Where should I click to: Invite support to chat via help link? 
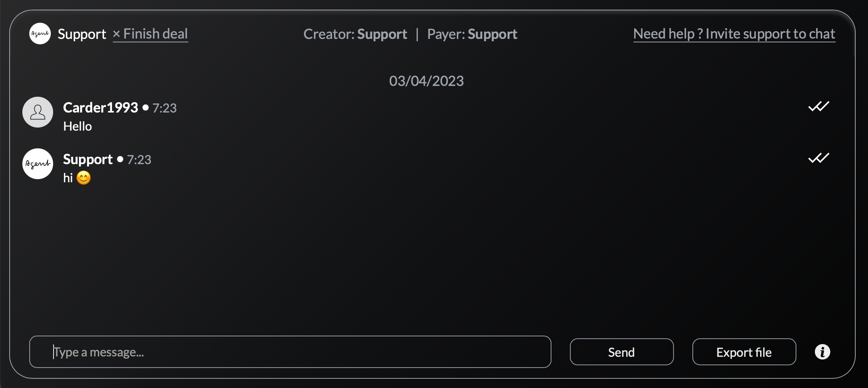click(734, 34)
